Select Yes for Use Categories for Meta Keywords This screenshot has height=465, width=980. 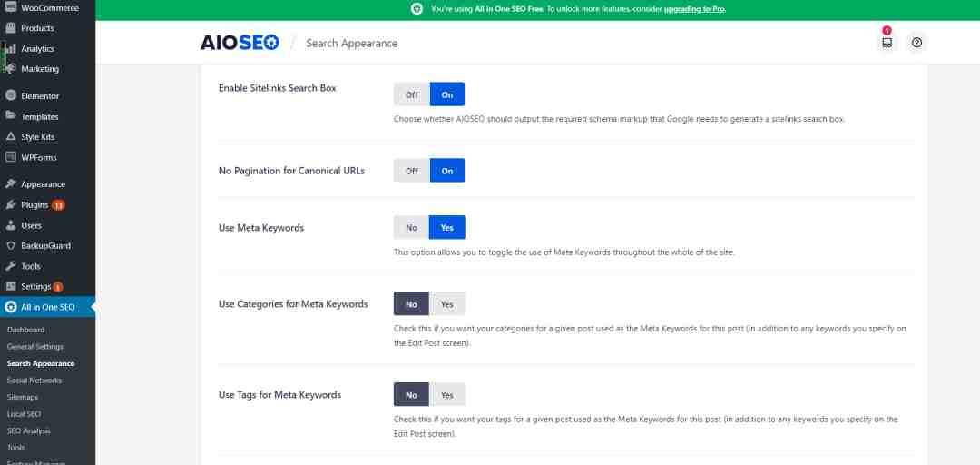pos(446,304)
